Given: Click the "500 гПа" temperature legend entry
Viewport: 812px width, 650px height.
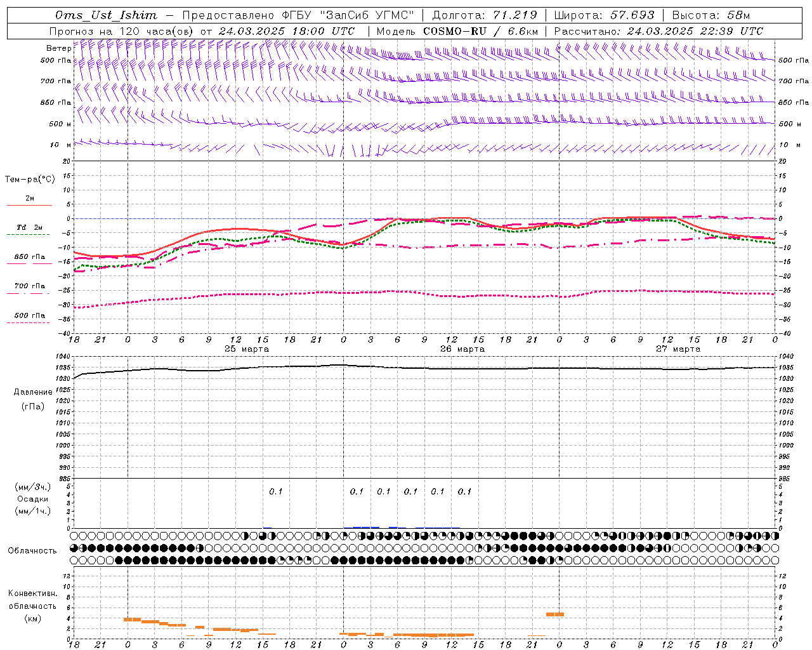Looking at the screenshot, I should pyautogui.click(x=30, y=315).
